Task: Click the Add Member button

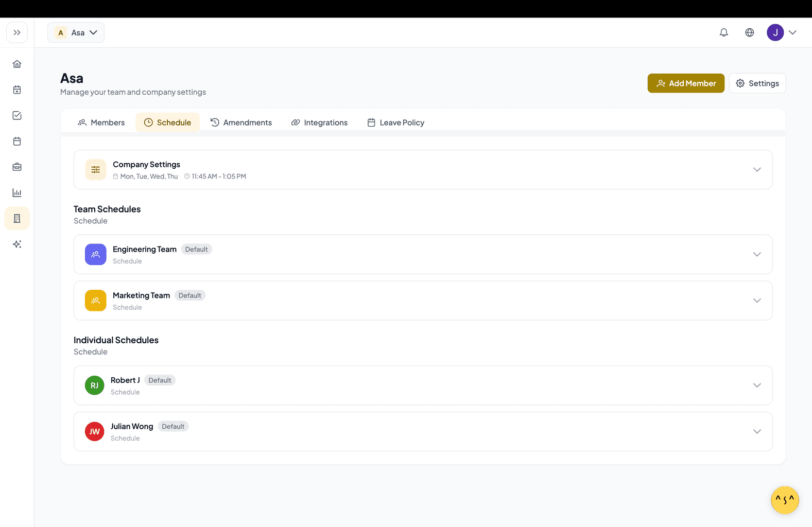Action: 685,83
